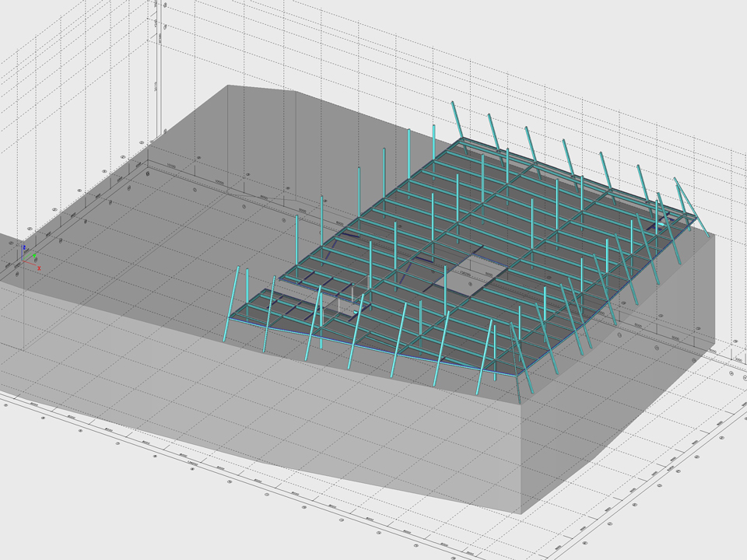The image size is (747, 560).
Task: Select the blue Z axis label
Action: (x=25, y=246)
